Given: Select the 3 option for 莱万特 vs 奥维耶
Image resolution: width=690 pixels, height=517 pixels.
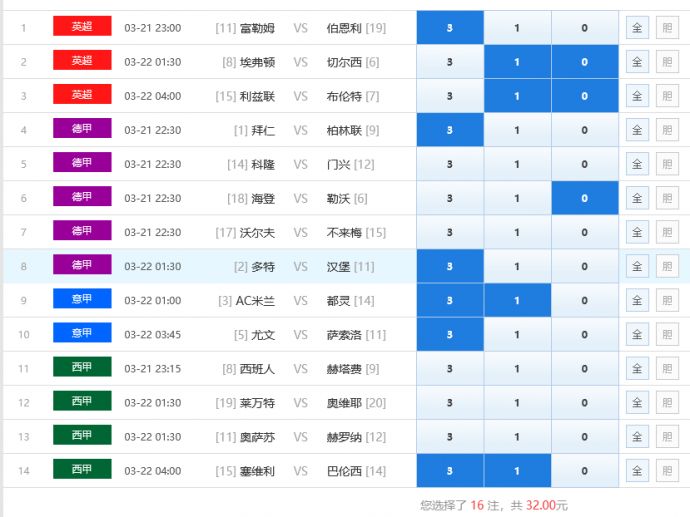Looking at the screenshot, I should (x=449, y=403).
